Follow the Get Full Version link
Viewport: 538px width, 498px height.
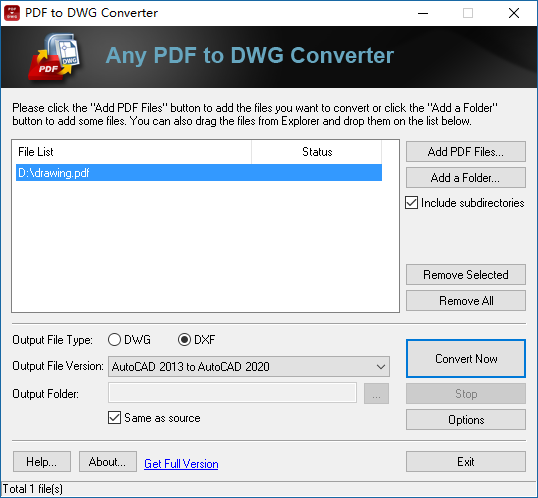(181, 464)
